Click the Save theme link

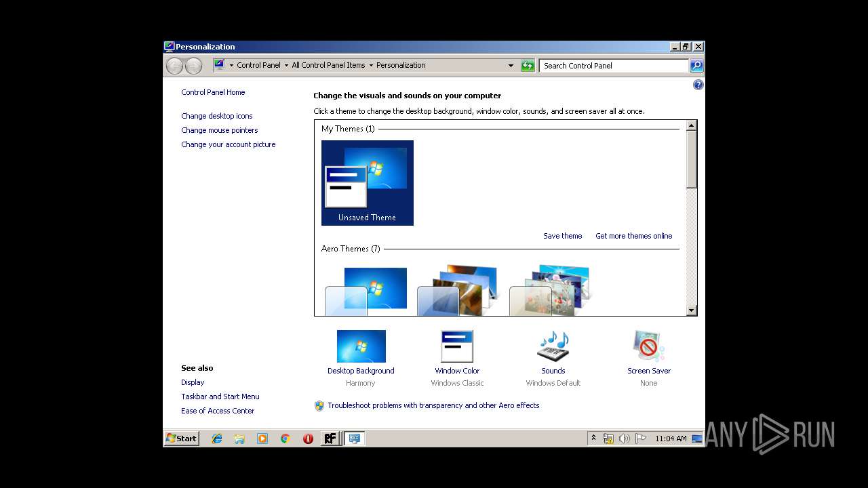[x=562, y=236]
